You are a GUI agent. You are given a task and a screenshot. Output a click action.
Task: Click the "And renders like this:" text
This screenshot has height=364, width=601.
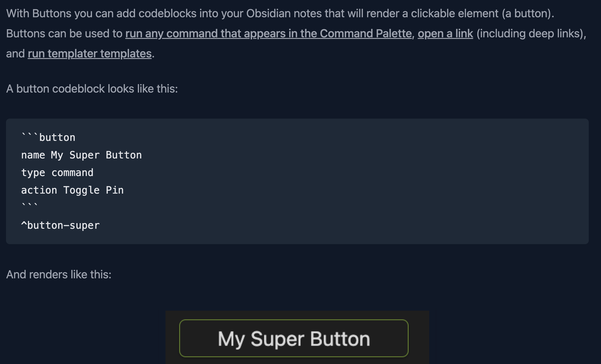[59, 275]
